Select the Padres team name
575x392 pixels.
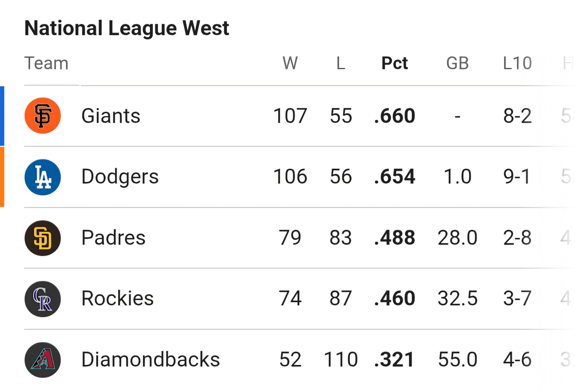tap(113, 238)
